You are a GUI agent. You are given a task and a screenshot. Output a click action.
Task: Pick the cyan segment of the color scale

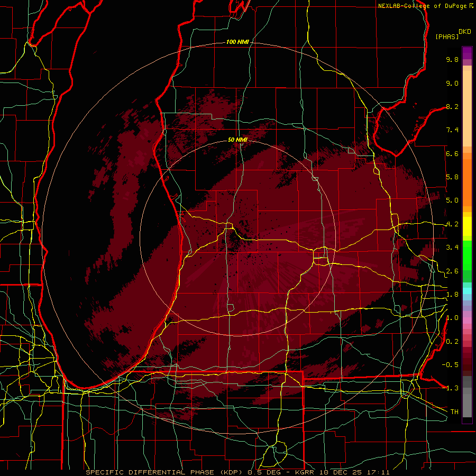[467, 290]
